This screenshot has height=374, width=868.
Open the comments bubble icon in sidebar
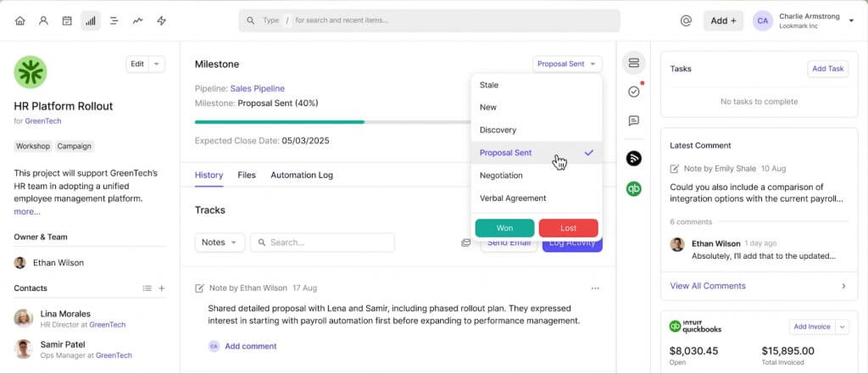click(x=634, y=120)
